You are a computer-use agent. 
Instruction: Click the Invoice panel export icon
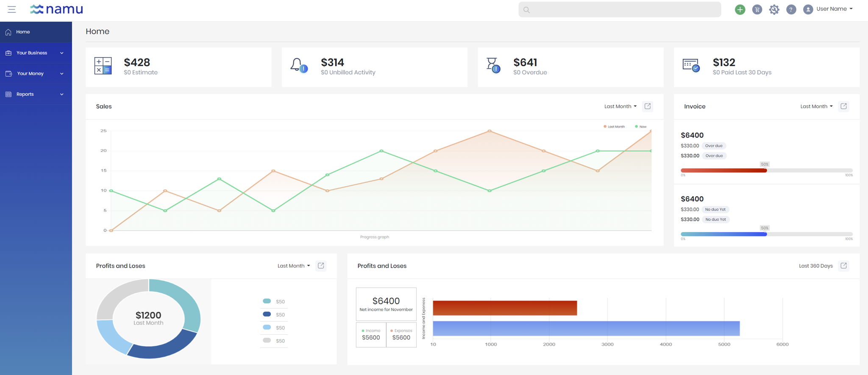tap(843, 106)
